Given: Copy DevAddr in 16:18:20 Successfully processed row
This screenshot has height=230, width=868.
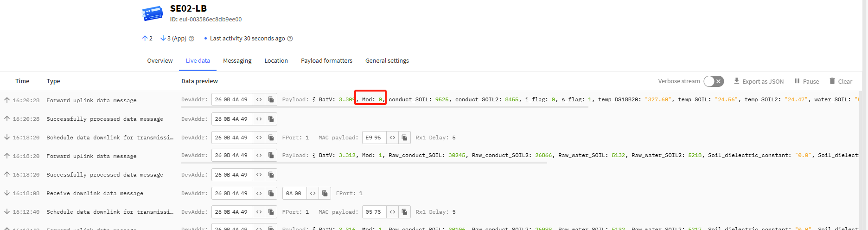Looking at the screenshot, I should coord(271,175).
